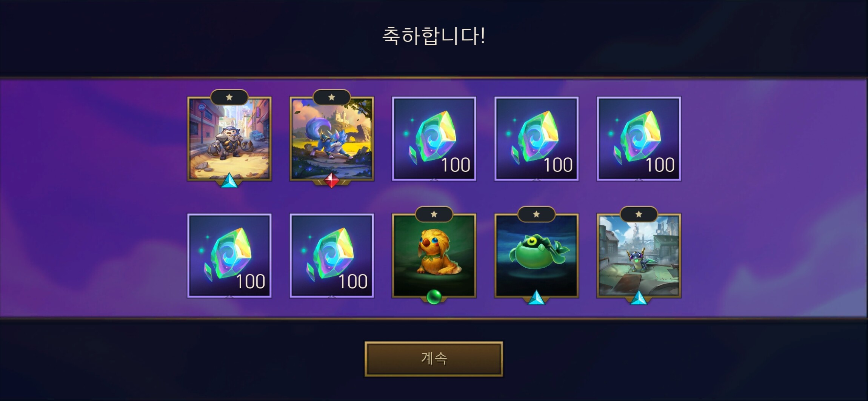Click the star badge above fish card
Screen dimensions: 868x401
point(536,214)
